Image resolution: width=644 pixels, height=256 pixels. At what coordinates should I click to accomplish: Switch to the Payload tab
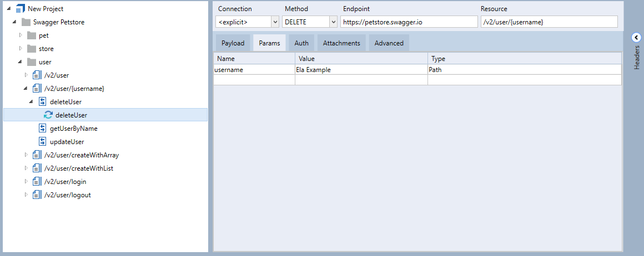click(233, 43)
